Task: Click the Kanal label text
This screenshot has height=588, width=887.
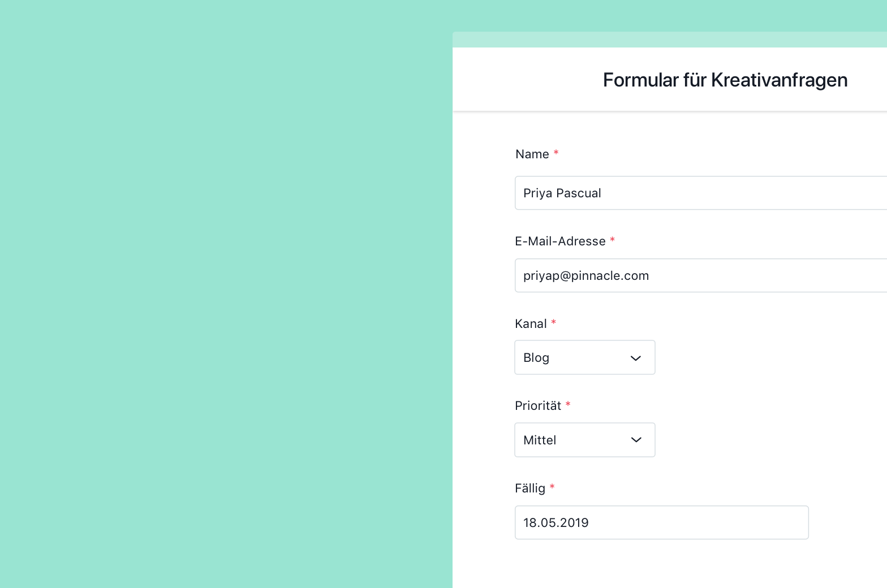Action: (x=531, y=324)
